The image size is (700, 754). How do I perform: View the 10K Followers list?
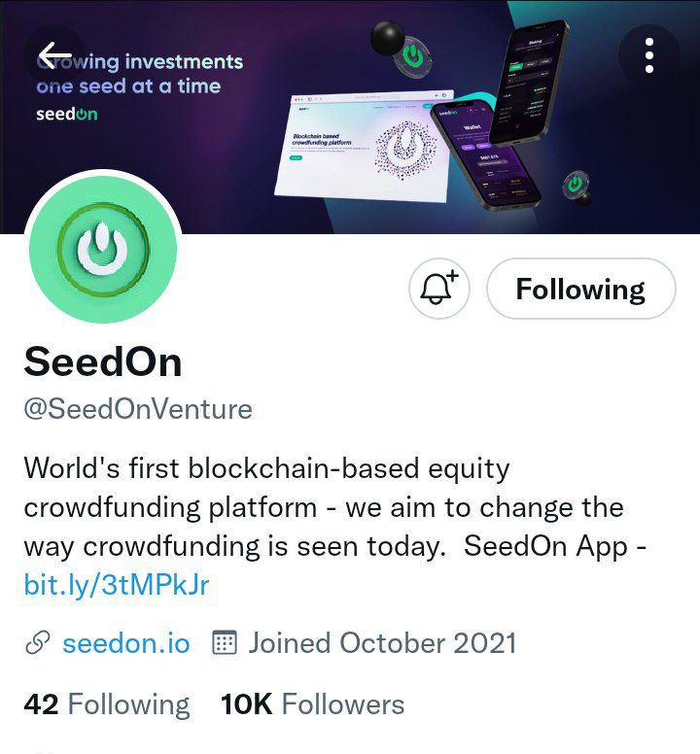[312, 704]
